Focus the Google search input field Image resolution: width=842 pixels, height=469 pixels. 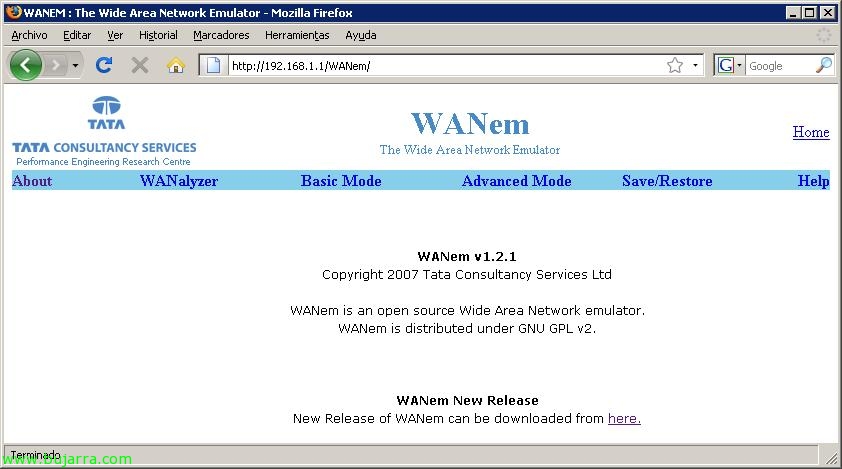tap(780, 66)
